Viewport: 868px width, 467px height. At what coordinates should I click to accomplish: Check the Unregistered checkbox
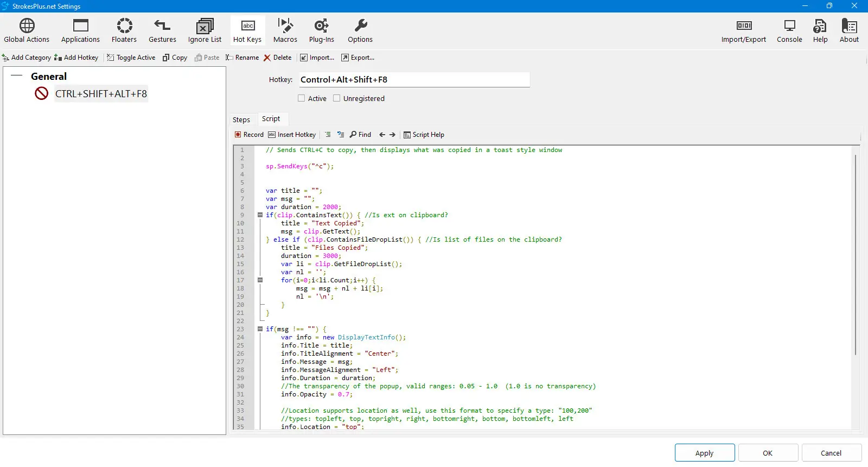tap(337, 98)
